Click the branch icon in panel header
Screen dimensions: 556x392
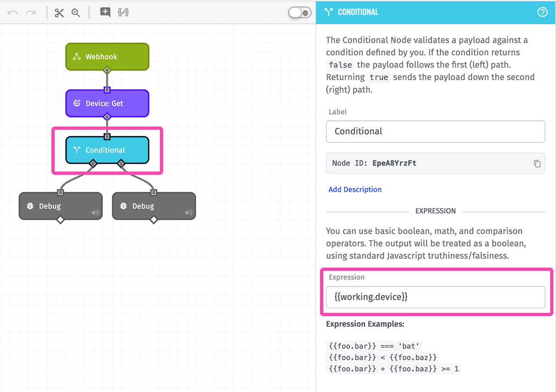(329, 12)
